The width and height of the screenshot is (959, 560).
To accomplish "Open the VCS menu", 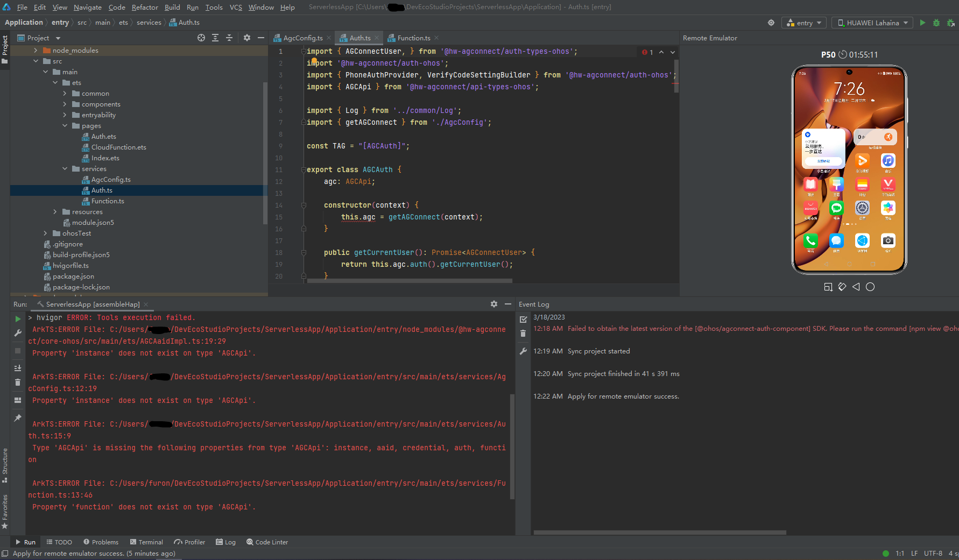I will pos(236,7).
